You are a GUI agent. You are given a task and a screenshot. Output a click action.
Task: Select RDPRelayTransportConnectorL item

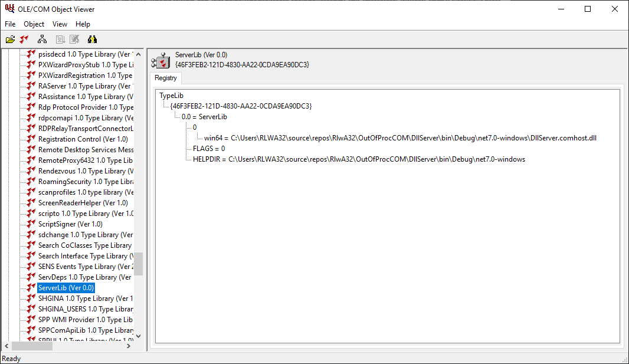click(86, 128)
